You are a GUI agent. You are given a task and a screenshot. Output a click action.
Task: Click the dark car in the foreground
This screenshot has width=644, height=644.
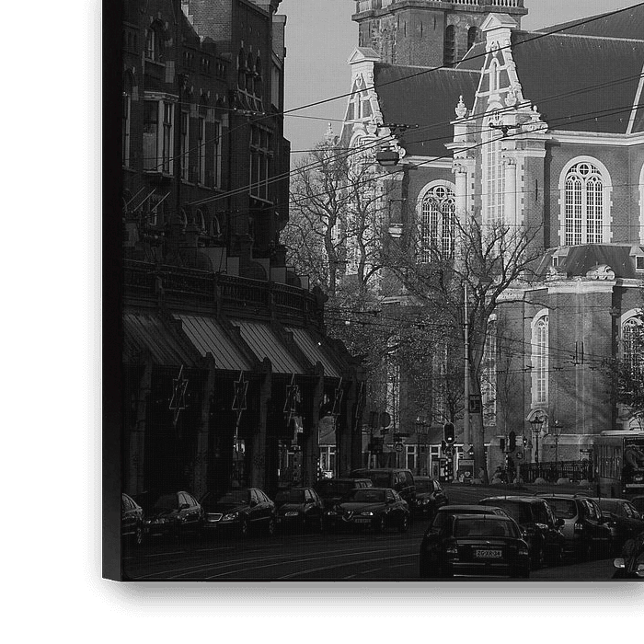tap(473, 543)
